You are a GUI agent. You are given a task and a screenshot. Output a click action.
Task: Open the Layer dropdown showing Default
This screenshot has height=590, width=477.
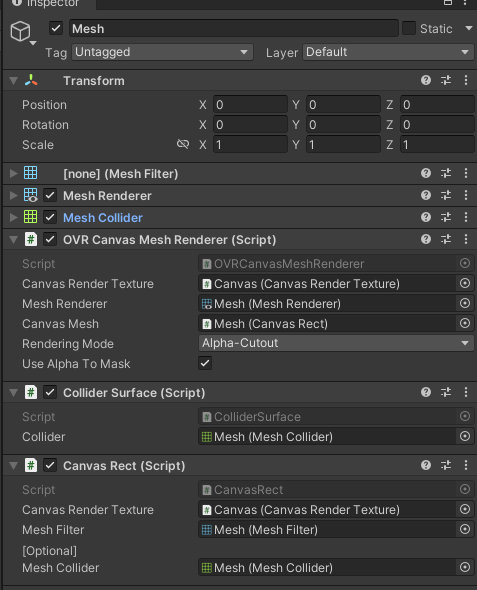388,52
